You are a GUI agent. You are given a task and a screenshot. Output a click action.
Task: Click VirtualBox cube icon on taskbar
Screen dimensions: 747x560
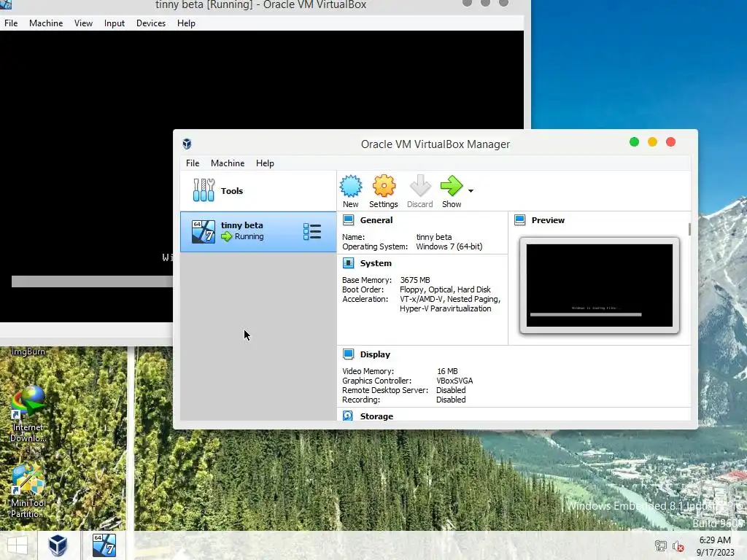click(x=58, y=545)
